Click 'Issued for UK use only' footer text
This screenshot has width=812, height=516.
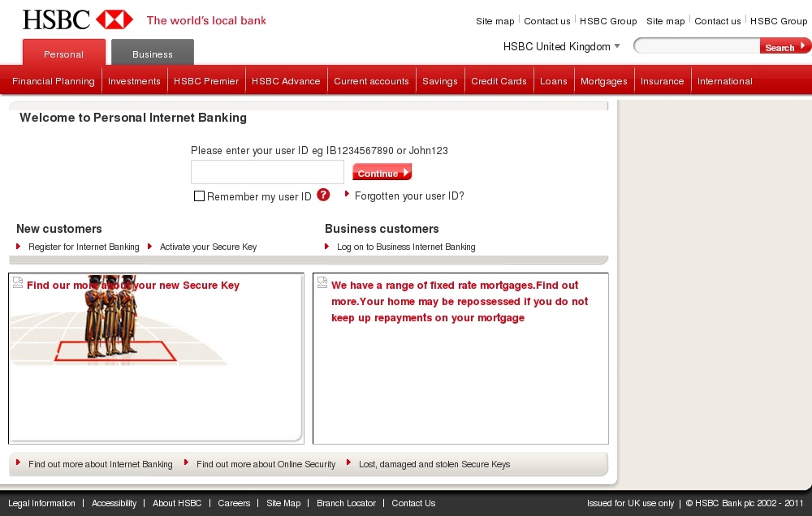(x=630, y=503)
